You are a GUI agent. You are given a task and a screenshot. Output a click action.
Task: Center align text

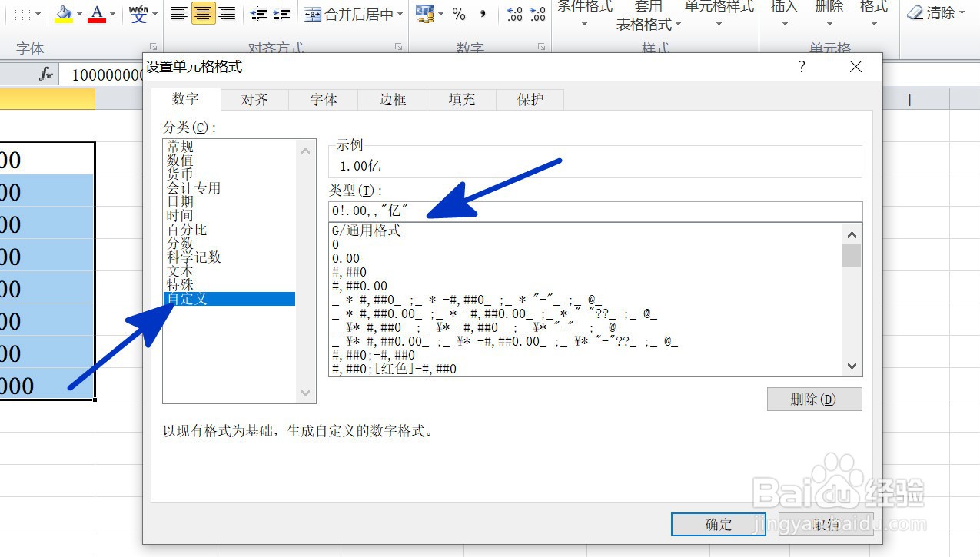[203, 13]
